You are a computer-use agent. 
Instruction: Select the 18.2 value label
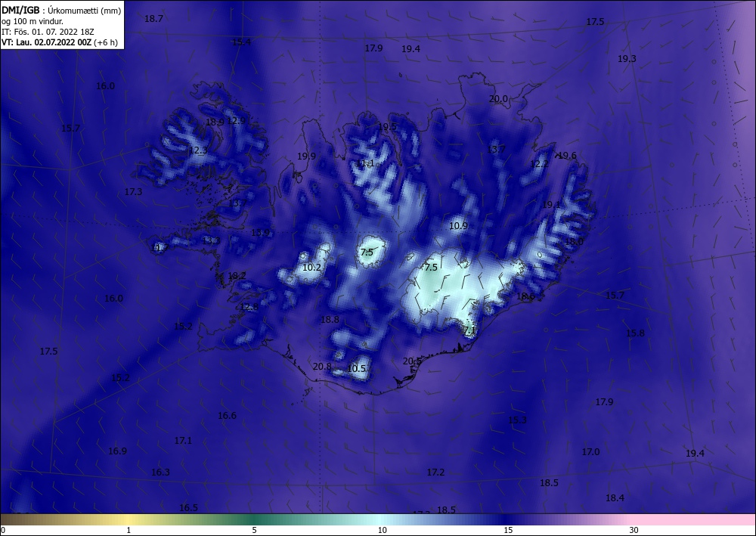[237, 276]
